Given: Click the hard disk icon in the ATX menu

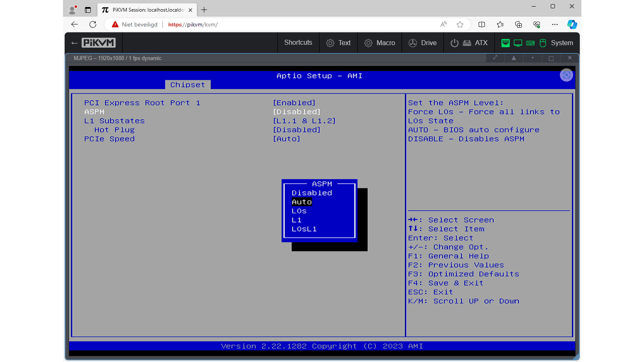Looking at the screenshot, I should point(467,43).
